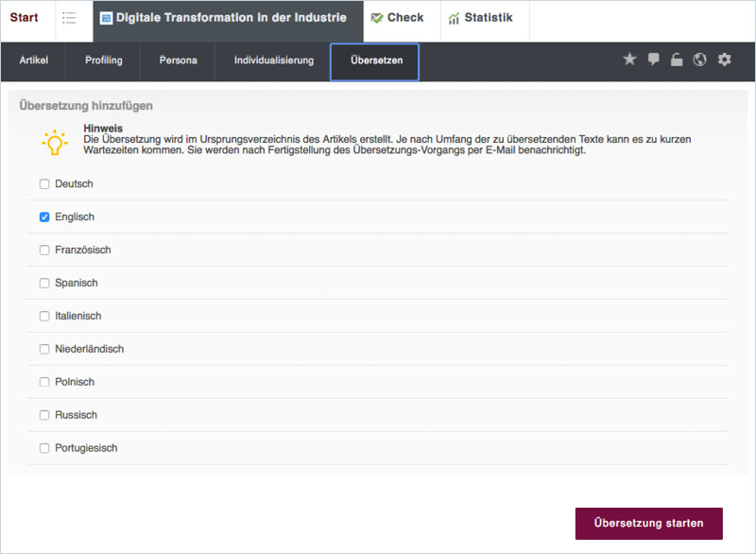Tick the Französisch checkbox
756x554 pixels.
[44, 251]
